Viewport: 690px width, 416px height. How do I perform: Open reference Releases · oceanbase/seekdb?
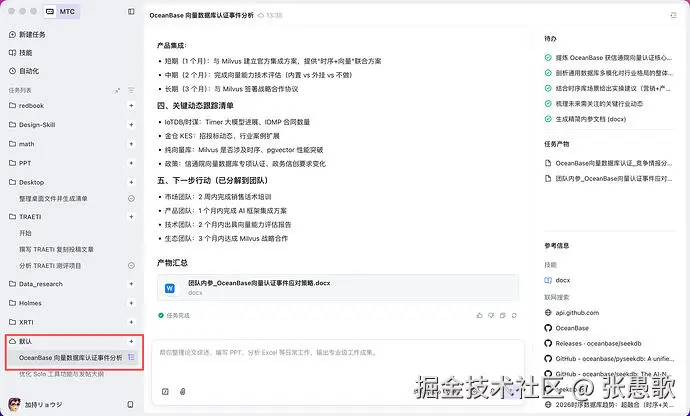pyautogui.click(x=593, y=343)
